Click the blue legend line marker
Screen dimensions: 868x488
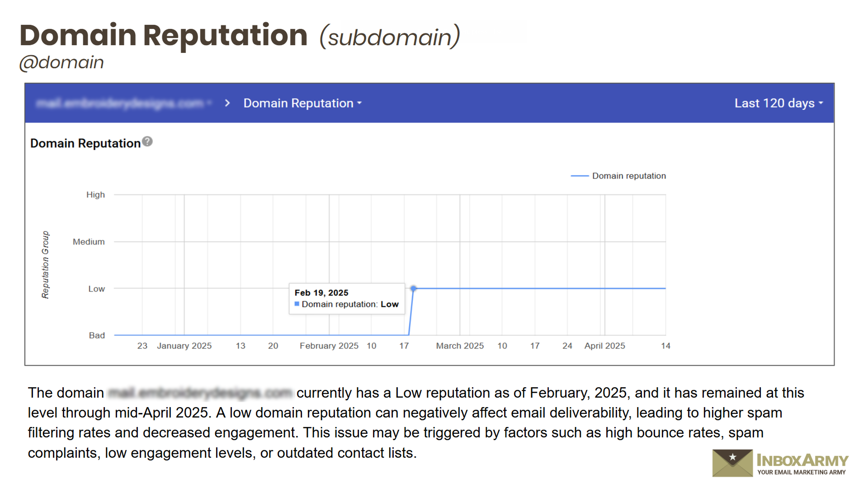click(x=580, y=176)
